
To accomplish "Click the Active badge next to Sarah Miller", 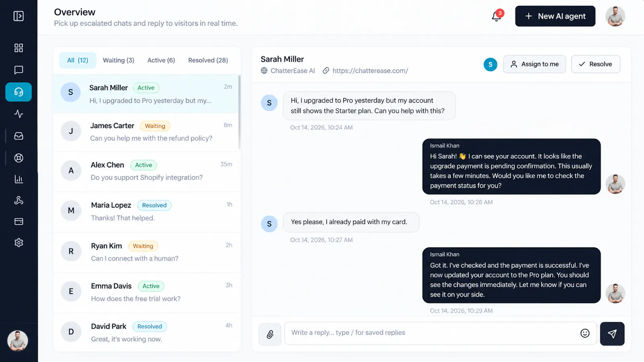I will click(x=146, y=88).
